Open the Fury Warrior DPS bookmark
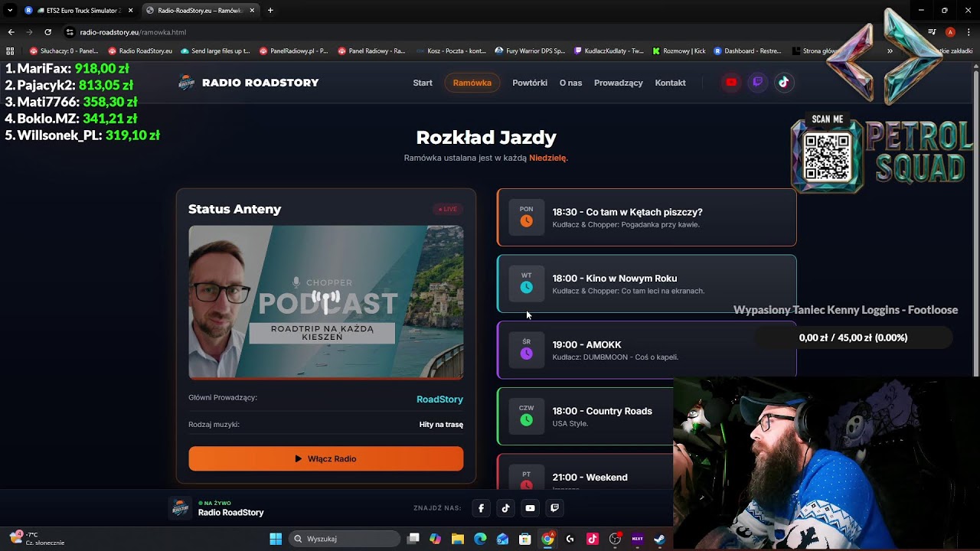The height and width of the screenshot is (551, 980). (530, 51)
